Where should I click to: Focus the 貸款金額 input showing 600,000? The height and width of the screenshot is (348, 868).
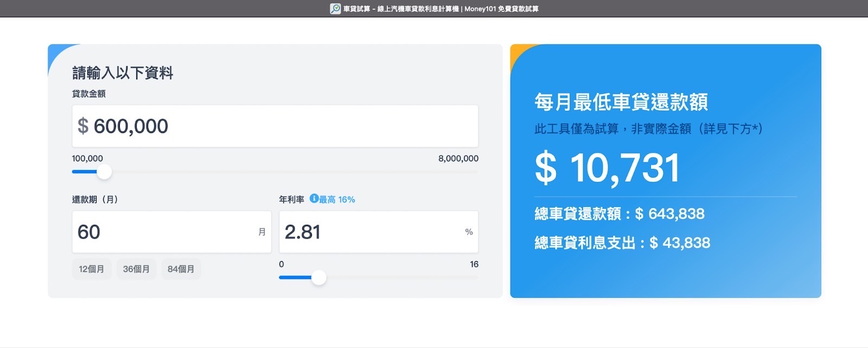(275, 126)
